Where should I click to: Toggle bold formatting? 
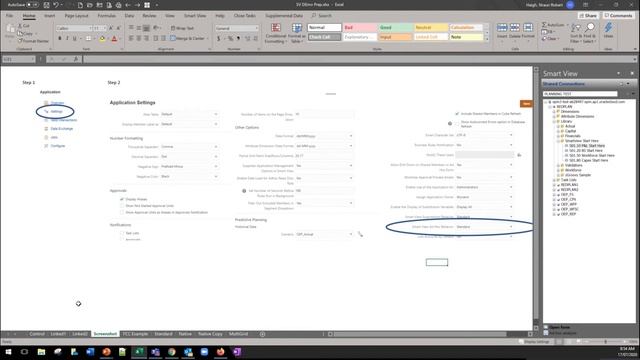[x=60, y=38]
